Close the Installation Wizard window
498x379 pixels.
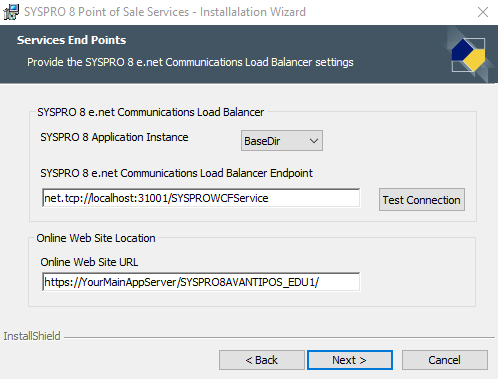[x=483, y=12]
